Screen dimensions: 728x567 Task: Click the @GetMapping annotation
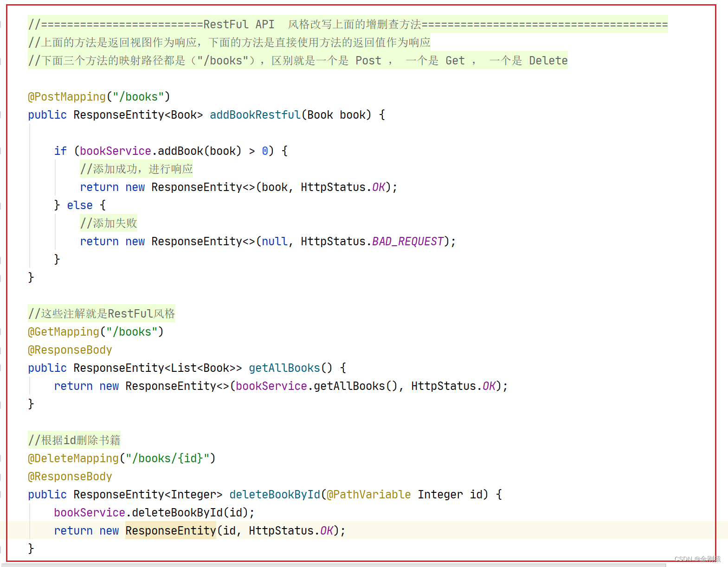[x=64, y=332]
